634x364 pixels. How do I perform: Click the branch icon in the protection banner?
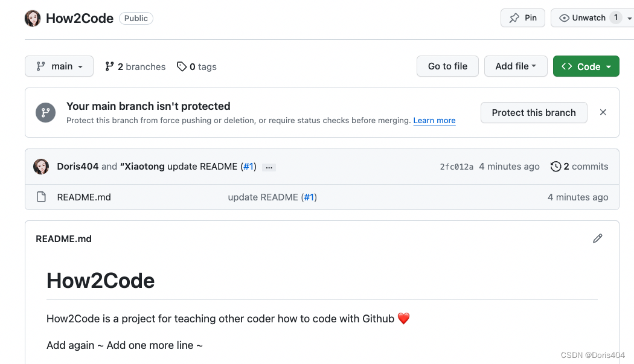pyautogui.click(x=46, y=112)
